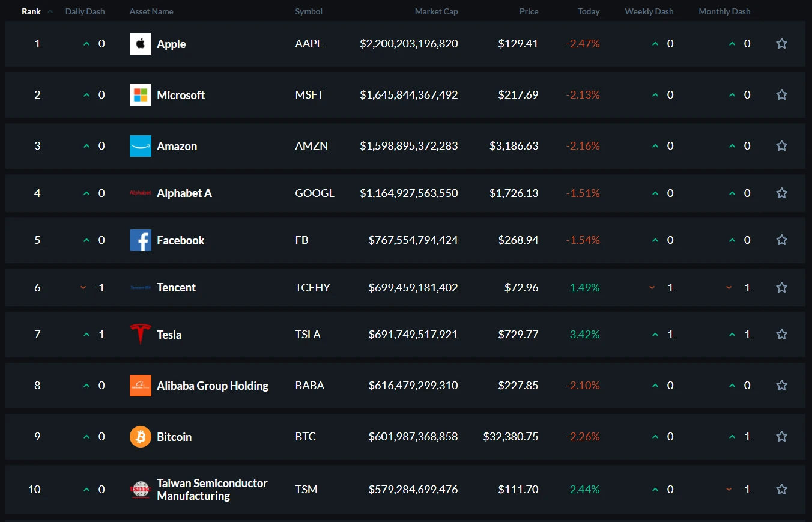Sort by the Today column header
The image size is (812, 522).
tap(589, 11)
